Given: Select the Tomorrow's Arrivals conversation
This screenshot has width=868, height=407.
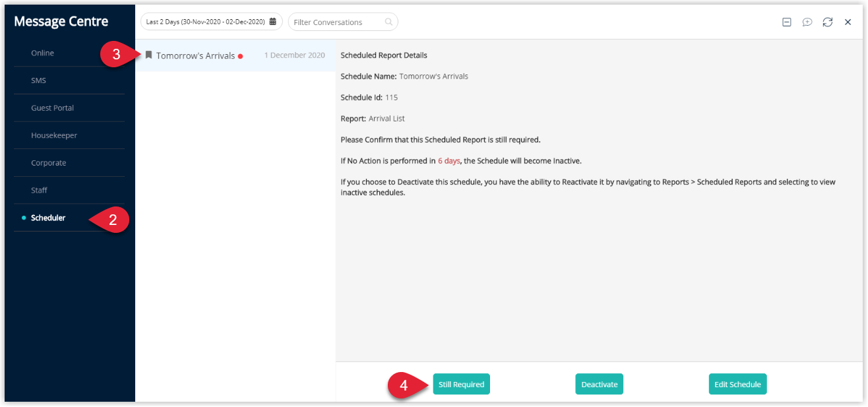Looking at the screenshot, I should point(235,55).
